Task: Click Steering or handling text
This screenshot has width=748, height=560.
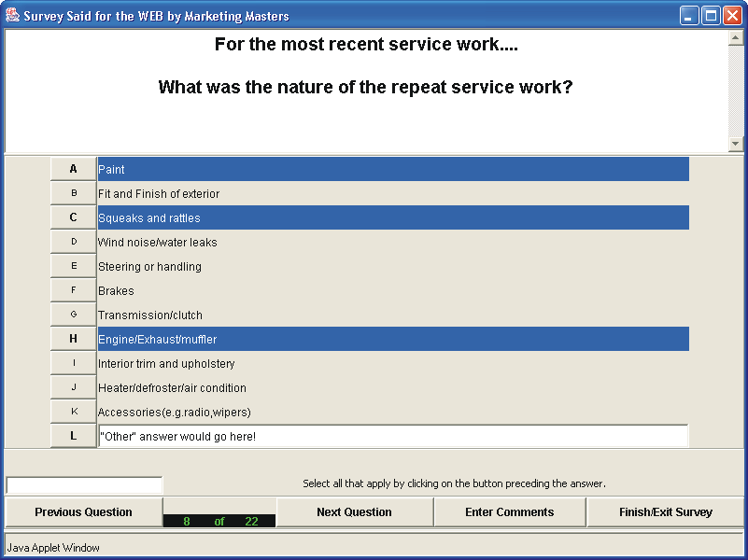Action: (149, 267)
